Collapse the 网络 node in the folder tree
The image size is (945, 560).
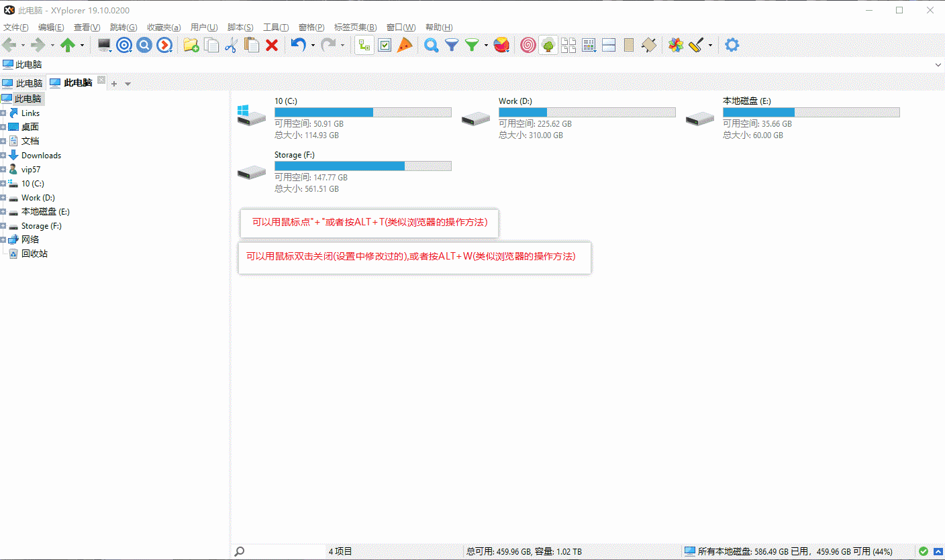point(5,239)
